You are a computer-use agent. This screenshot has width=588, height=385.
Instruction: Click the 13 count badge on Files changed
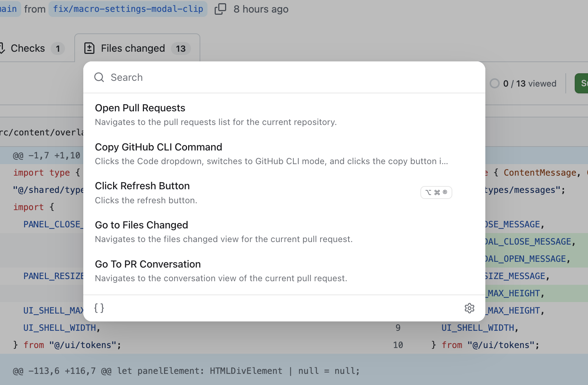click(181, 48)
